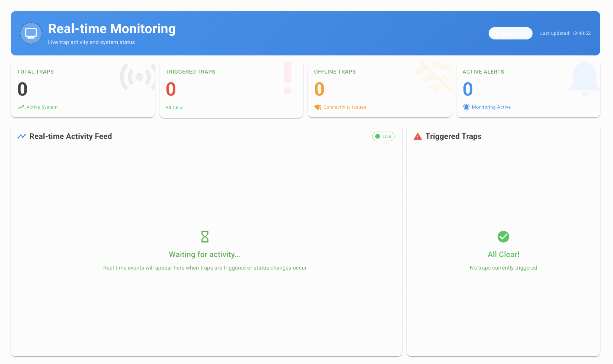The image size is (613, 364).
Task: Click the orange Connectivity Issues wifi icon
Action: pos(318,107)
